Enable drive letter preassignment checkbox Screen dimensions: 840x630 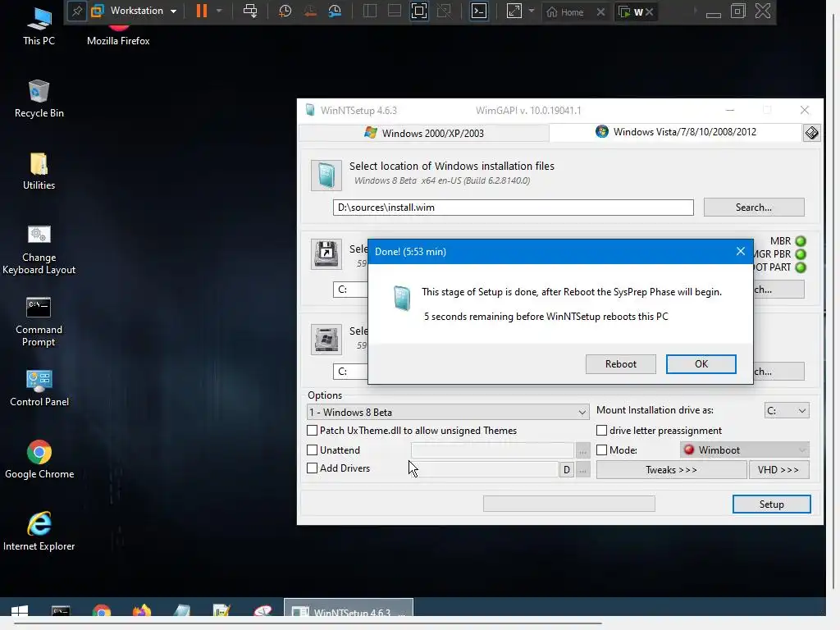tap(601, 430)
